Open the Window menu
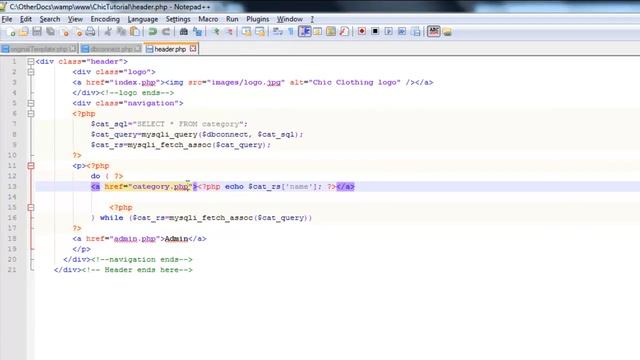640x360 pixels. point(290,19)
